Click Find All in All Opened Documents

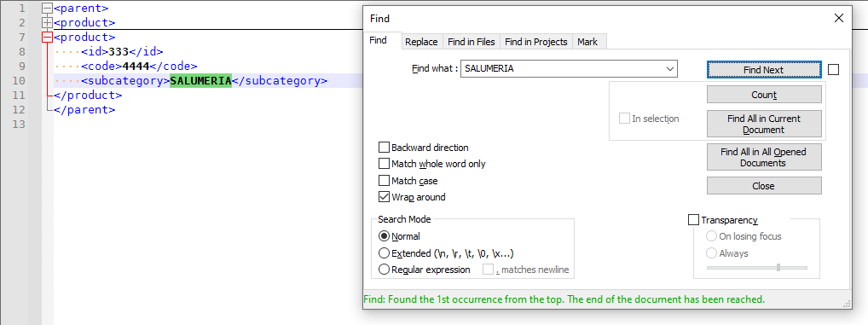pyautogui.click(x=764, y=157)
